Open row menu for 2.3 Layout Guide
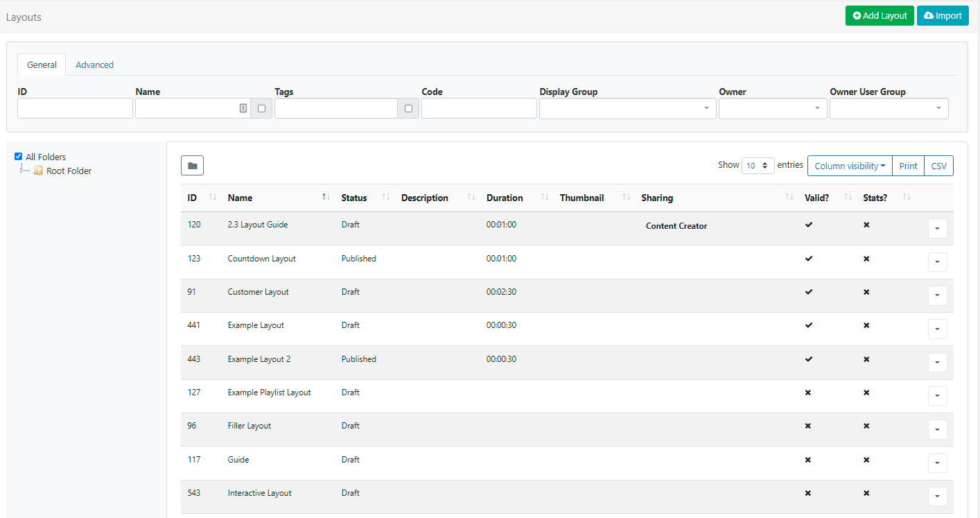The width and height of the screenshot is (980, 518). point(937,228)
